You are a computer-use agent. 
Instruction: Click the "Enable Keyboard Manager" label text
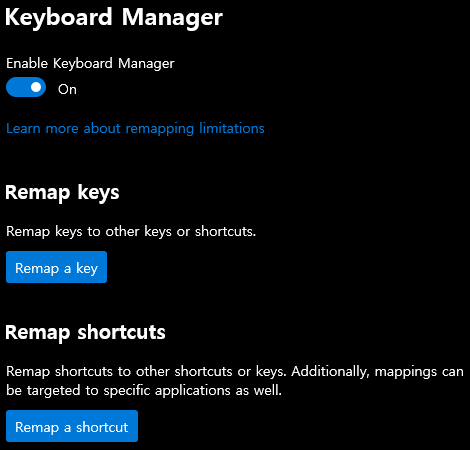coord(90,64)
